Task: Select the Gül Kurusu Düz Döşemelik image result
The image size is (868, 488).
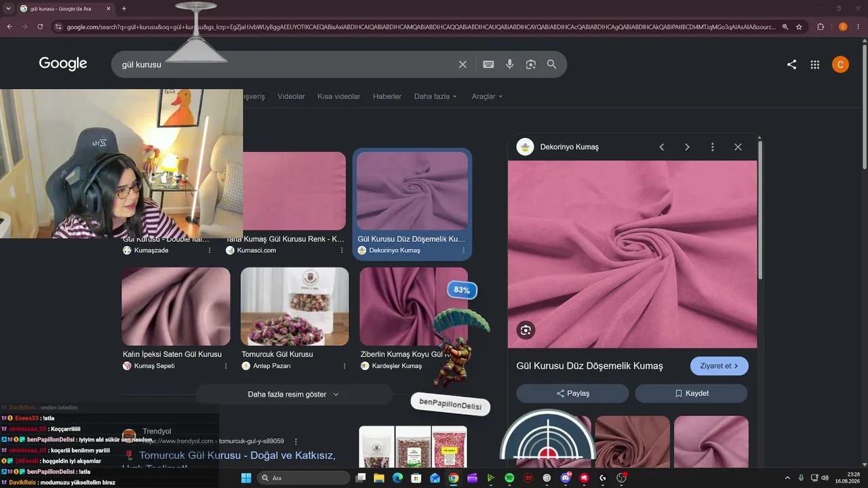Action: [412, 191]
